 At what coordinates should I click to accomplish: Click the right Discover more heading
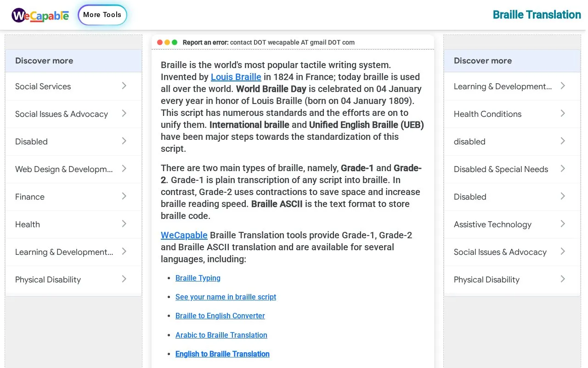pyautogui.click(x=483, y=61)
